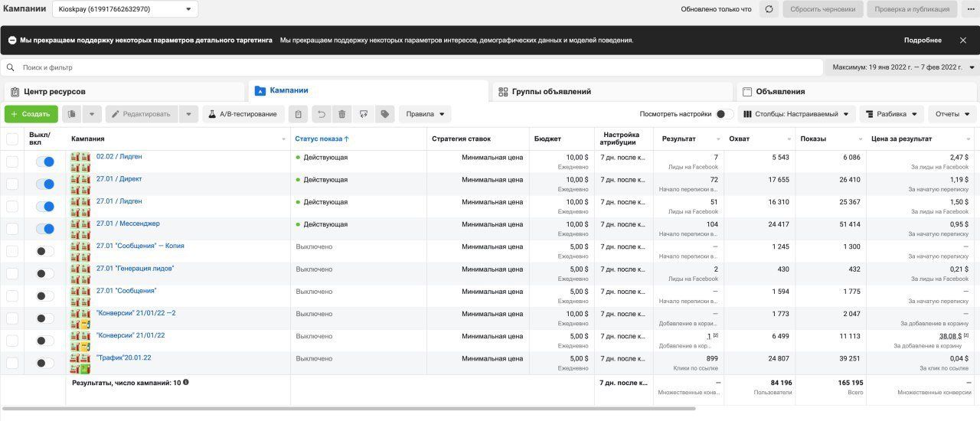
Task: Open the Правила dropdown menu
Action: pos(425,114)
